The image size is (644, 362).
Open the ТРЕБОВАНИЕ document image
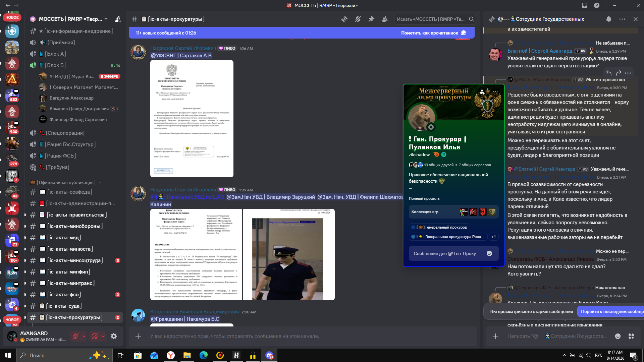pyautogui.click(x=196, y=254)
